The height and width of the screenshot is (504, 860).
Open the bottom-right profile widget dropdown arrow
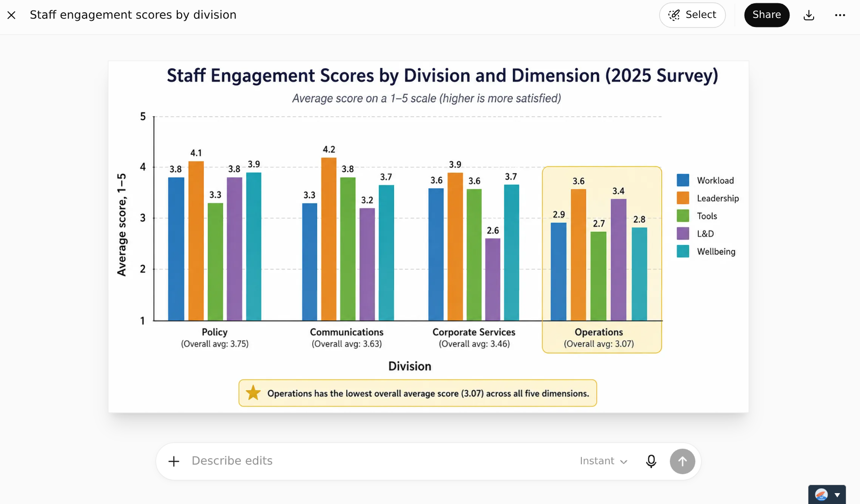837,495
